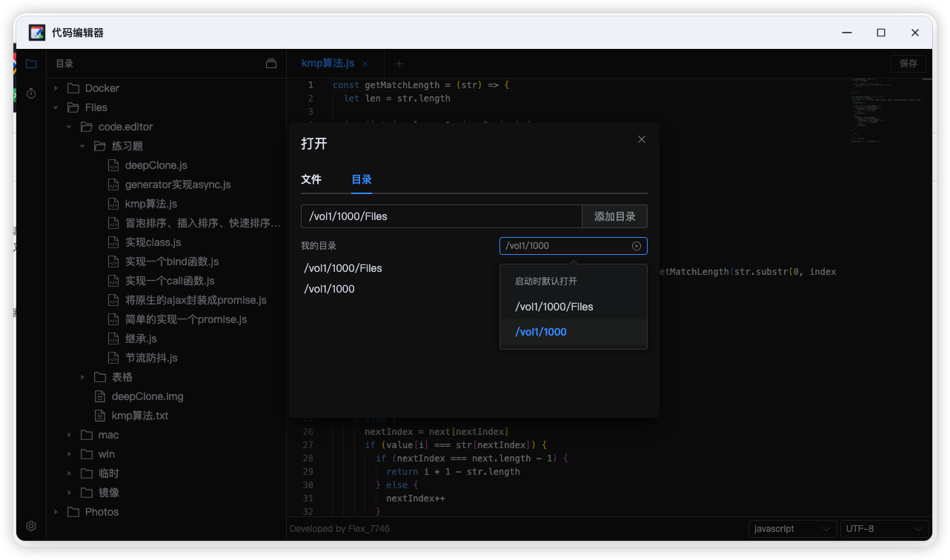
Task: Open settings gear in sidebar
Action: pos(31,526)
